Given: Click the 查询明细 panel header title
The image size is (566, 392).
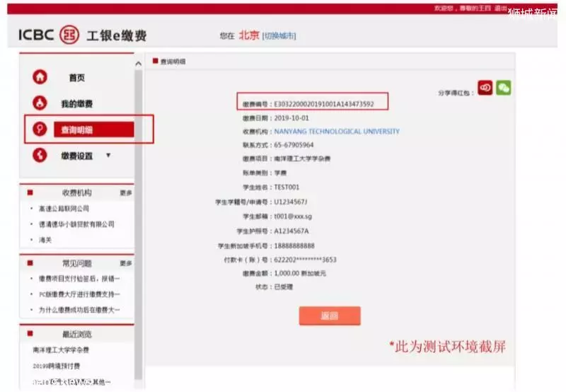Looking at the screenshot, I should (173, 62).
